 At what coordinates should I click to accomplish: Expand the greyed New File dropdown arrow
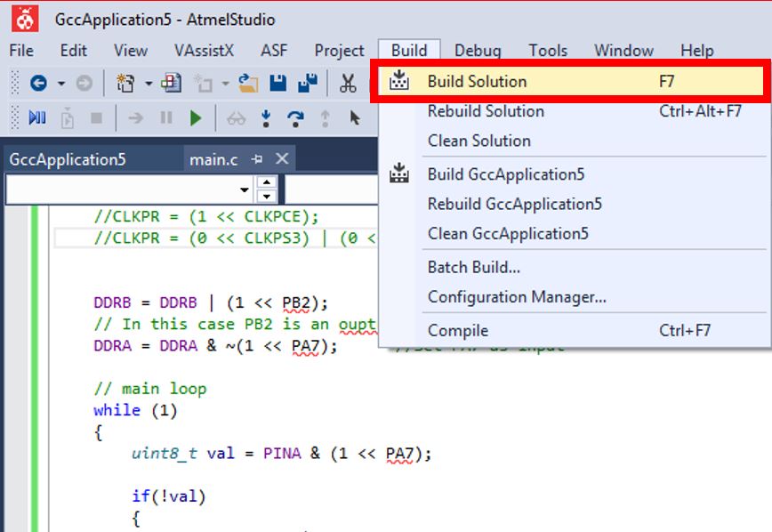click(x=226, y=84)
